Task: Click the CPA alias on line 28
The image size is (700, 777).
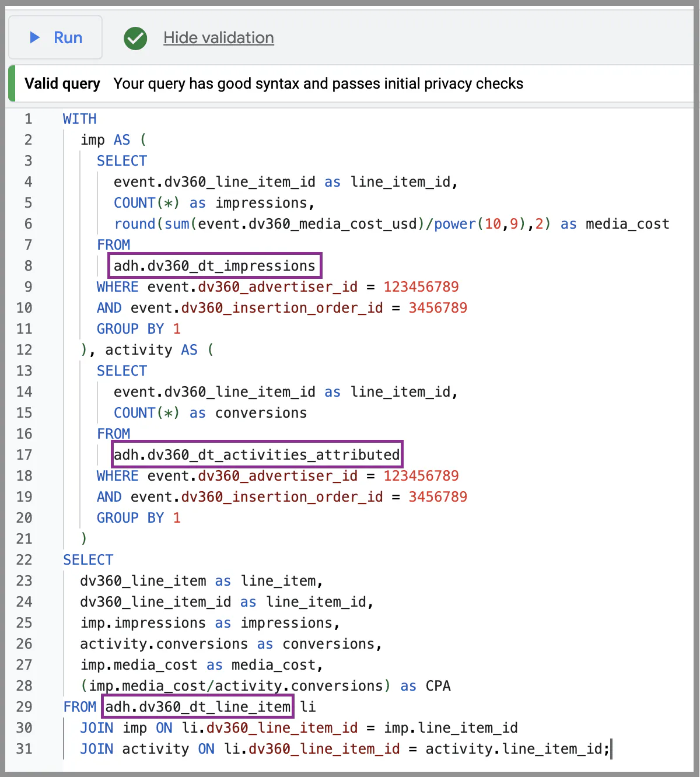Action: [437, 685]
